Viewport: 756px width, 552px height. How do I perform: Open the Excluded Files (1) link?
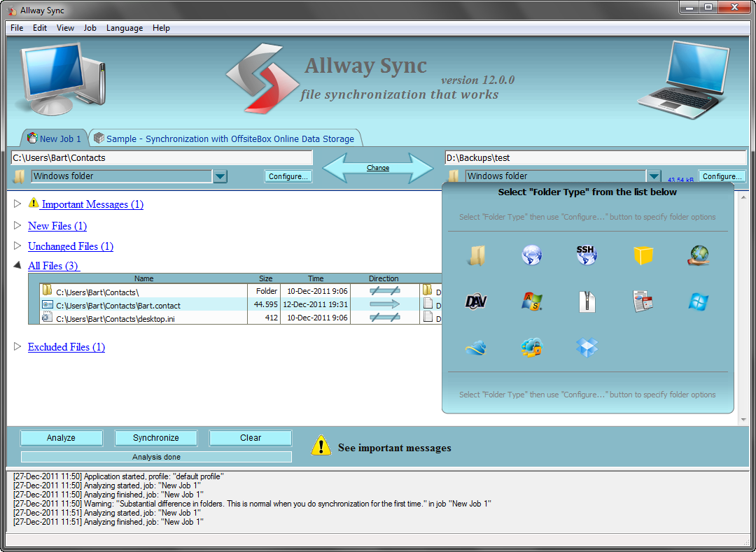(x=66, y=347)
